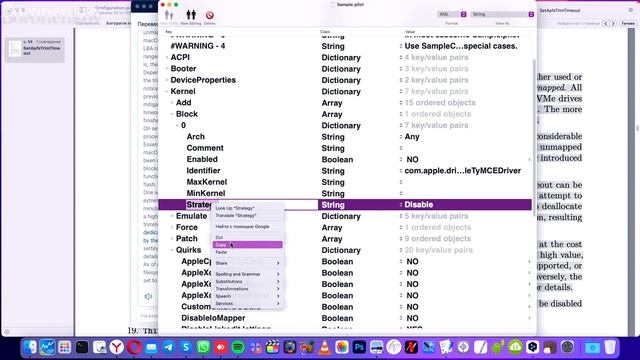Screen dimensions: 640x360
Task: Click the Key column header
Action: (x=169, y=31)
